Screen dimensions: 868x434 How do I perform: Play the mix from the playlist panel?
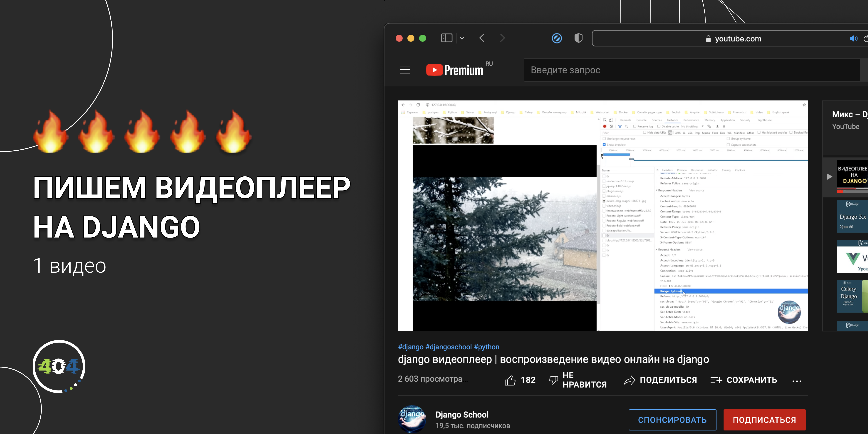click(830, 177)
